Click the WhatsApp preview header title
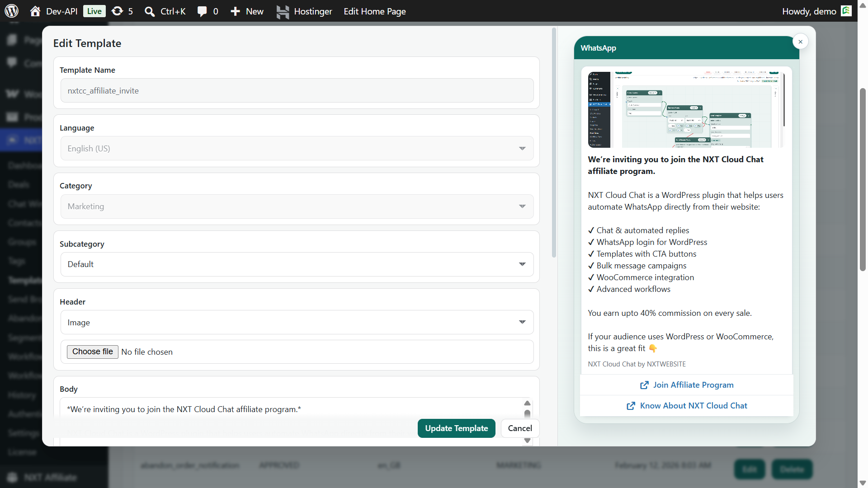This screenshot has height=488, width=868. pyautogui.click(x=598, y=48)
